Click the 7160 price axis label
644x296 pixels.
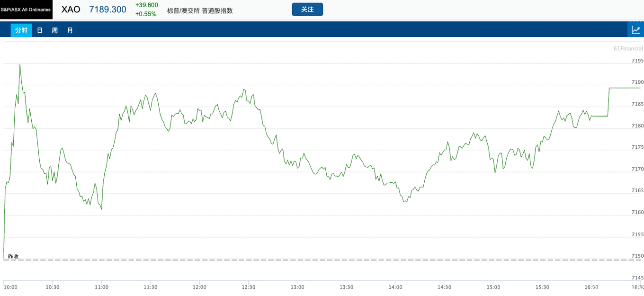tap(637, 212)
